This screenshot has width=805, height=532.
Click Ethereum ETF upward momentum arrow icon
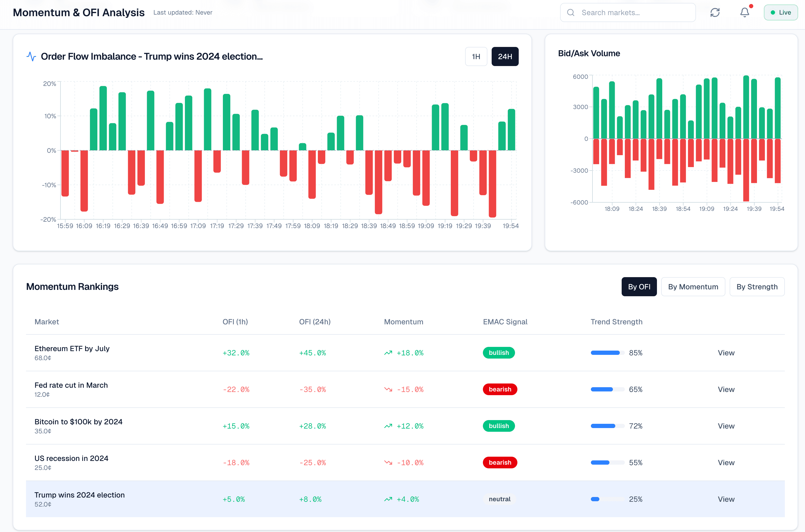click(x=388, y=353)
